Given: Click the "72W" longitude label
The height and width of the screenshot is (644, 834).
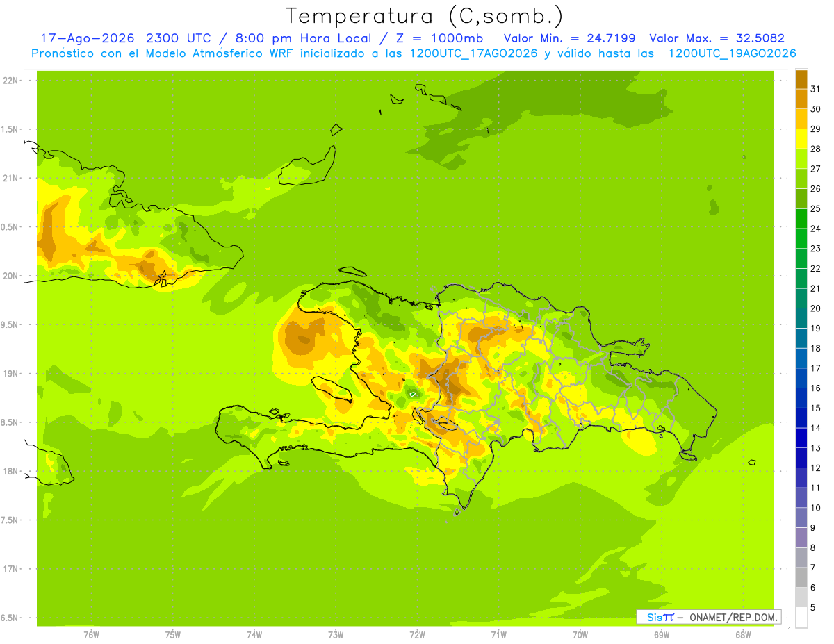Looking at the screenshot, I should pos(417,634).
